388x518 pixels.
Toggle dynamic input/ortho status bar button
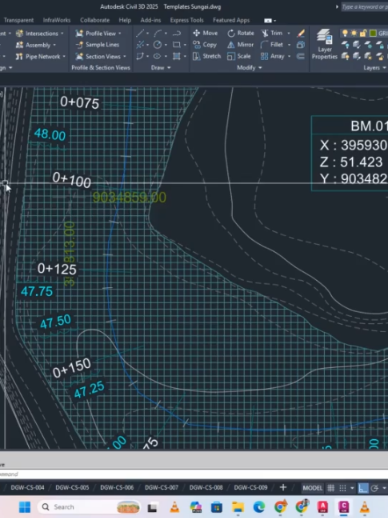[363, 488]
